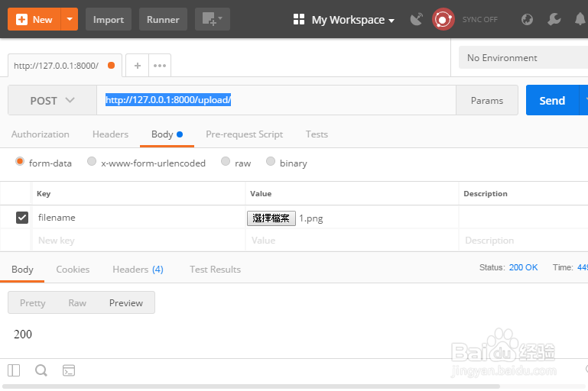The height and width of the screenshot is (391, 588).
Task: Select the Preview response view
Action: (126, 302)
